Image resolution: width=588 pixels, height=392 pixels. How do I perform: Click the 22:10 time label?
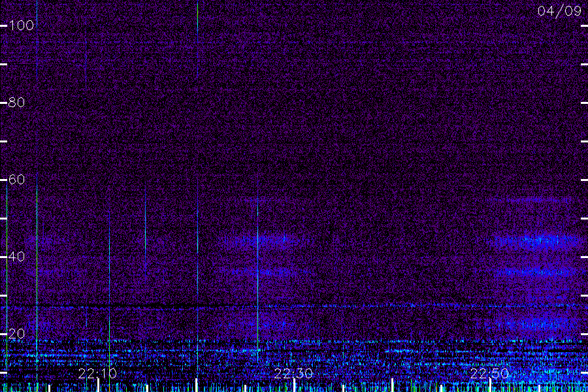point(97,374)
